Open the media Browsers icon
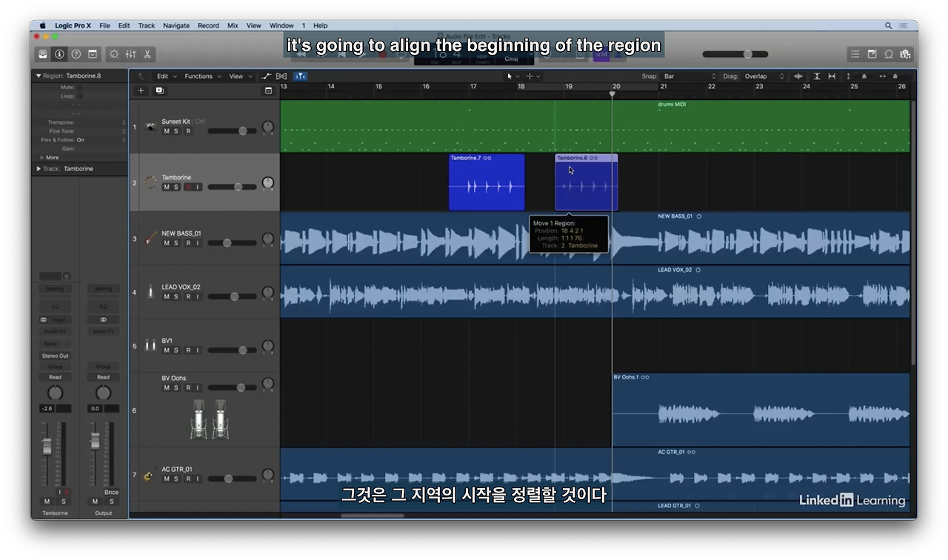This screenshot has width=948, height=560. 905,54
